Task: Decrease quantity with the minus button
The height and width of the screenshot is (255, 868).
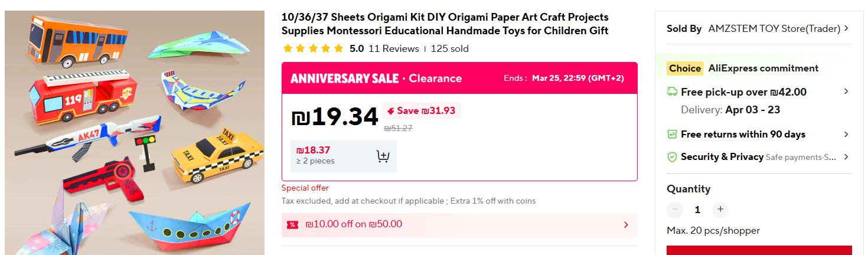Action: coord(676,210)
